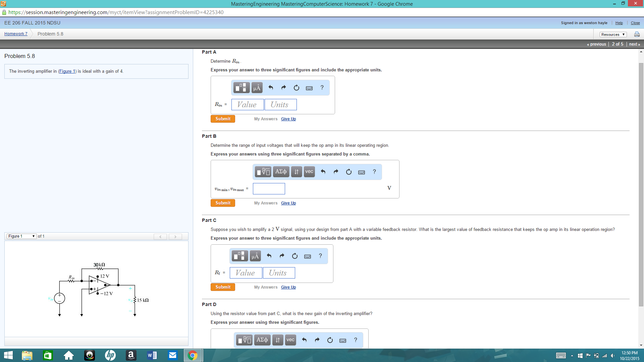The height and width of the screenshot is (362, 644).
Task: Click the templates icon in Part A equation toolbar
Action: (x=241, y=87)
